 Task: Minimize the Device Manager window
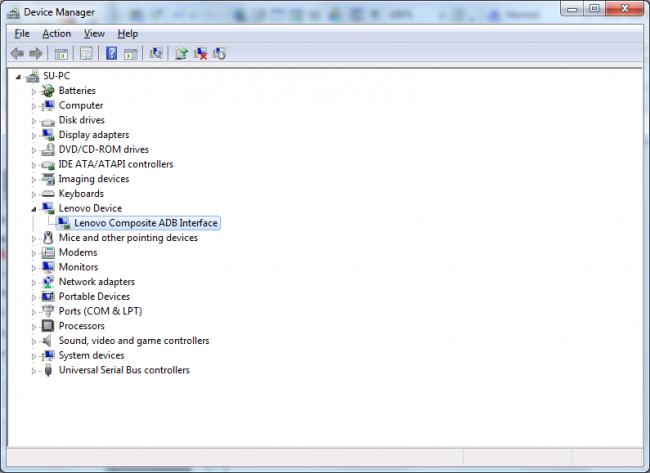point(572,9)
